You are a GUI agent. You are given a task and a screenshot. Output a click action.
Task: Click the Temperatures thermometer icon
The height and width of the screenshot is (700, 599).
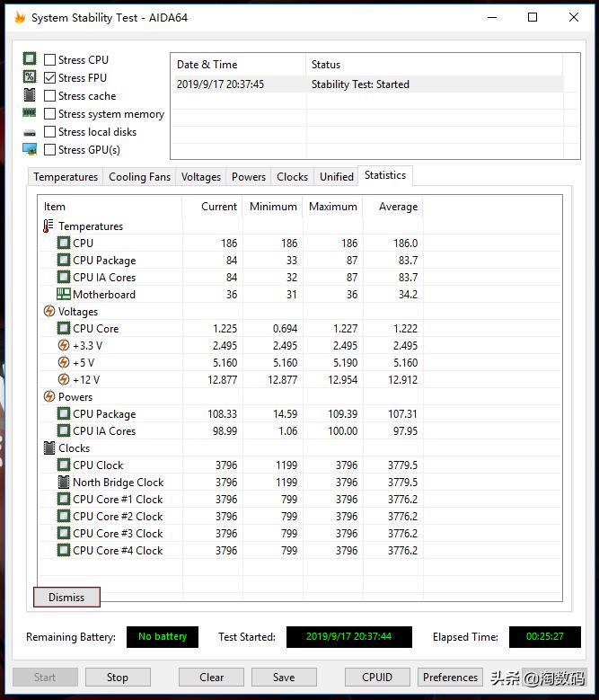48,226
